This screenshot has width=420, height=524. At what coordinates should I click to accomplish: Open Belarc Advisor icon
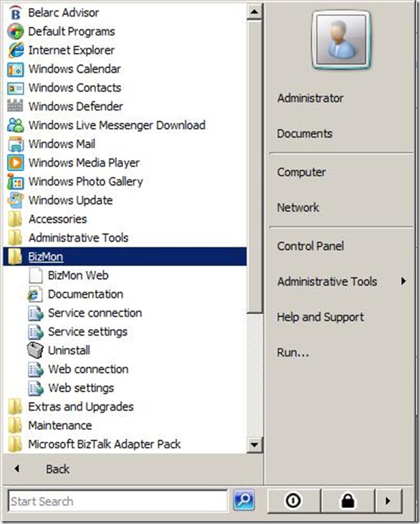(15, 13)
